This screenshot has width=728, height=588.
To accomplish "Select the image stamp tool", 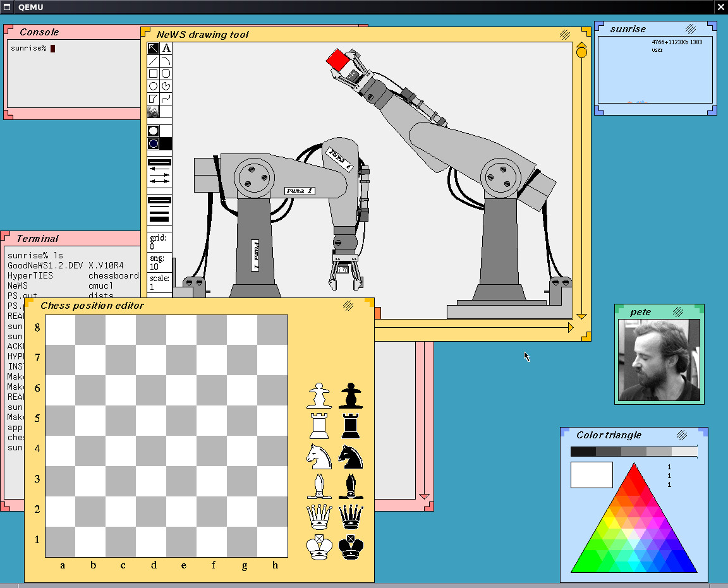I will click(152, 112).
